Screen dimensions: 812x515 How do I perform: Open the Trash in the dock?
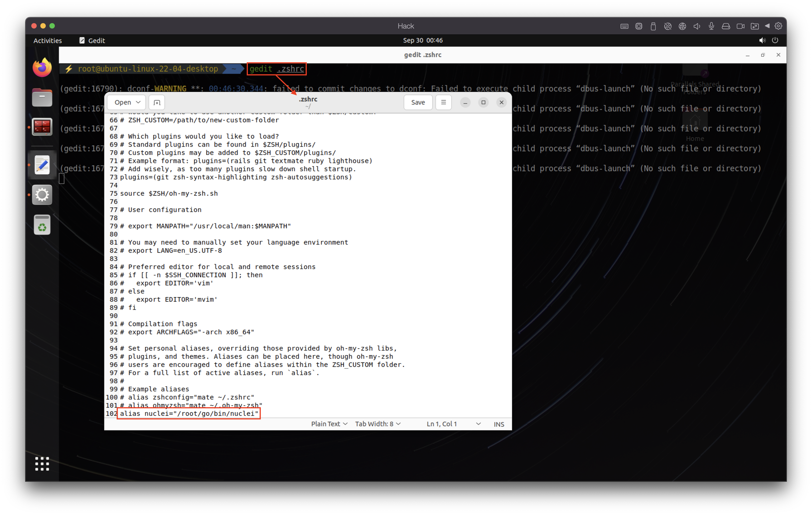coord(42,224)
